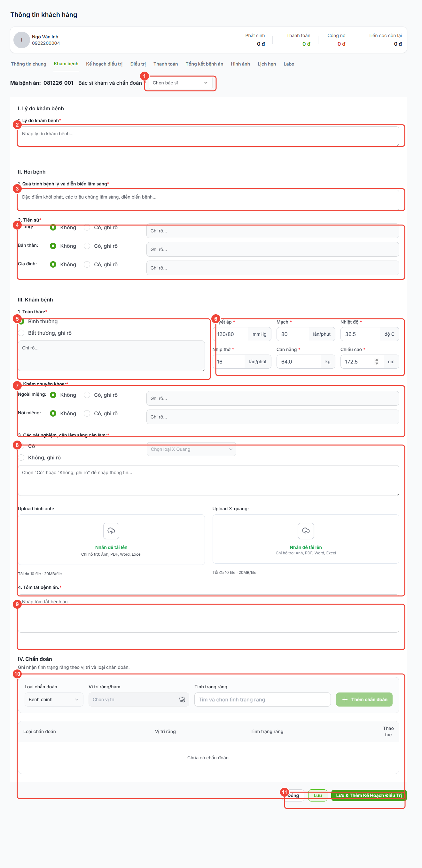Click the upload icon under Upload hình ảnh
The image size is (422, 868).
pyautogui.click(x=111, y=531)
